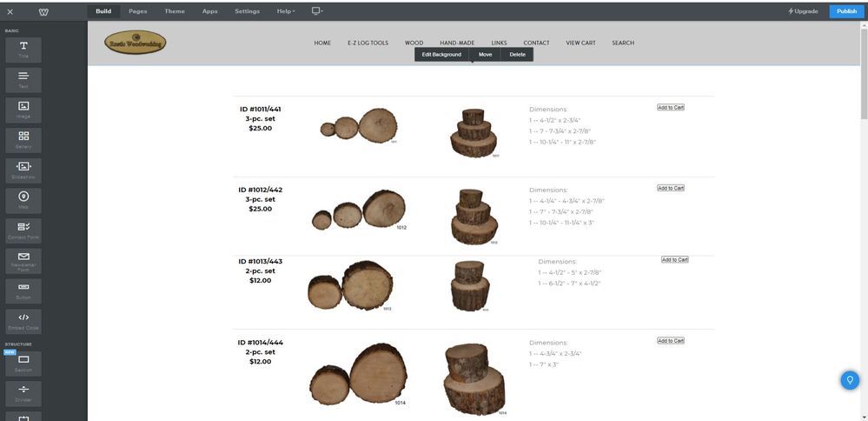Image resolution: width=868 pixels, height=421 pixels.
Task: Select the Title element in the sidebar
Action: 23,49
